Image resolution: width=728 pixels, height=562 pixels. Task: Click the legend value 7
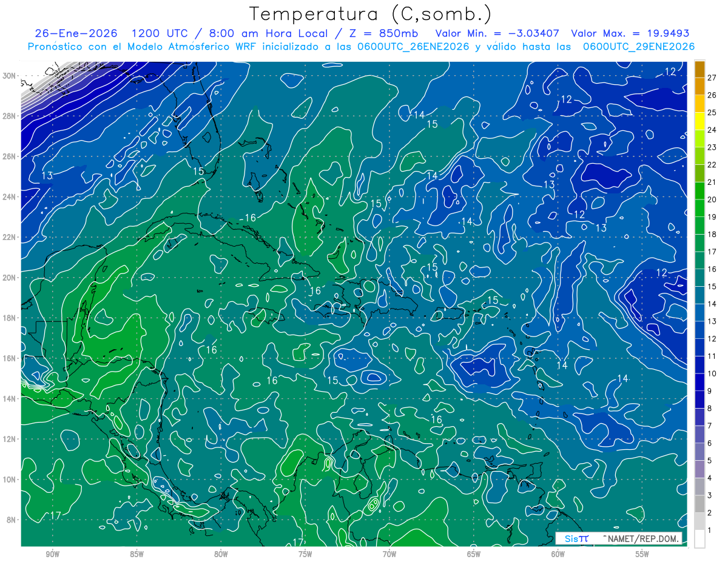(710, 426)
